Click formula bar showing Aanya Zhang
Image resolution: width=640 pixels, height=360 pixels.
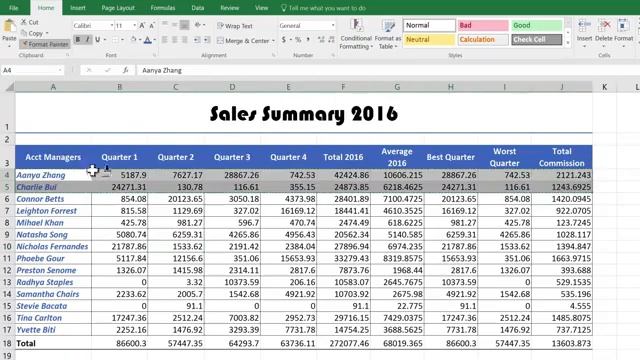coord(388,70)
